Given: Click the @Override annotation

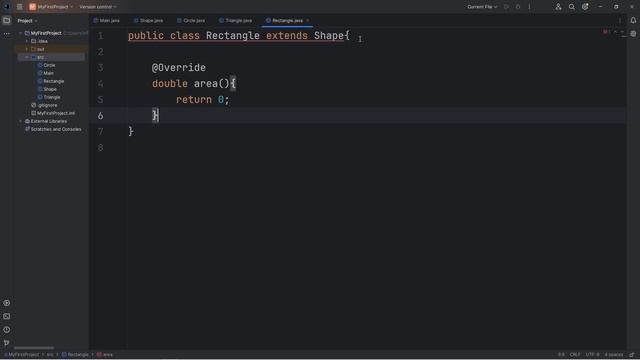Looking at the screenshot, I should pyautogui.click(x=179, y=68).
